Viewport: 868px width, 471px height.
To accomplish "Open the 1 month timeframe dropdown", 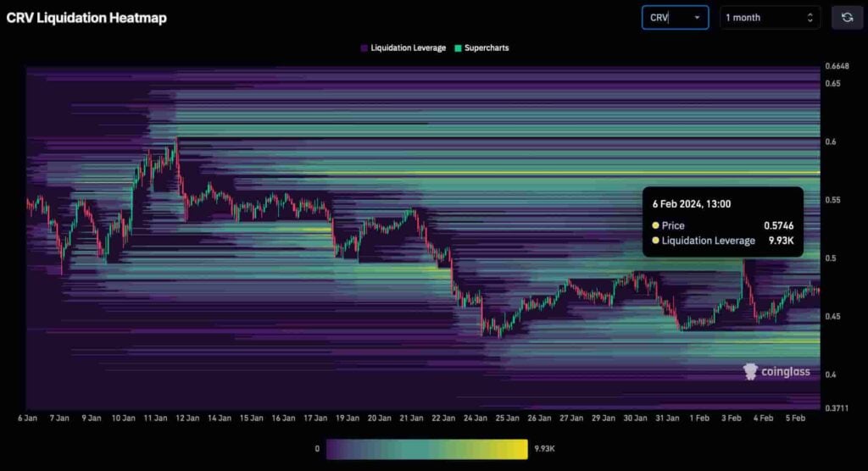I will pyautogui.click(x=770, y=18).
